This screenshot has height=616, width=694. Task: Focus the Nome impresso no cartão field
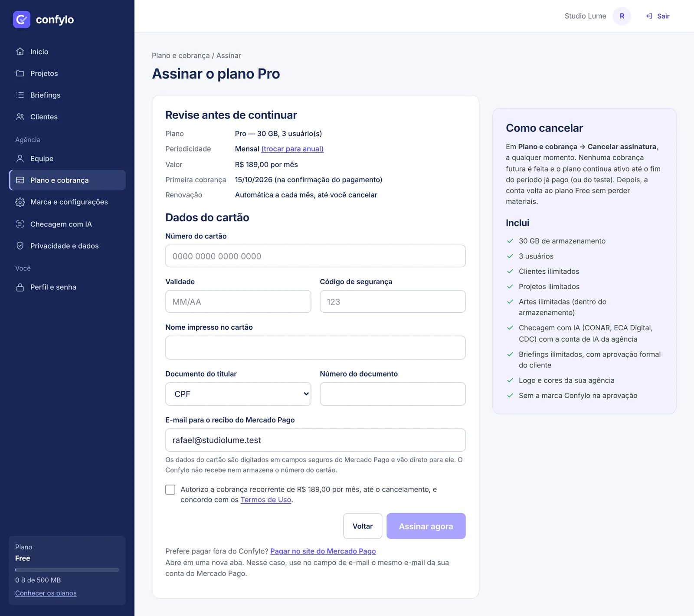(x=315, y=347)
